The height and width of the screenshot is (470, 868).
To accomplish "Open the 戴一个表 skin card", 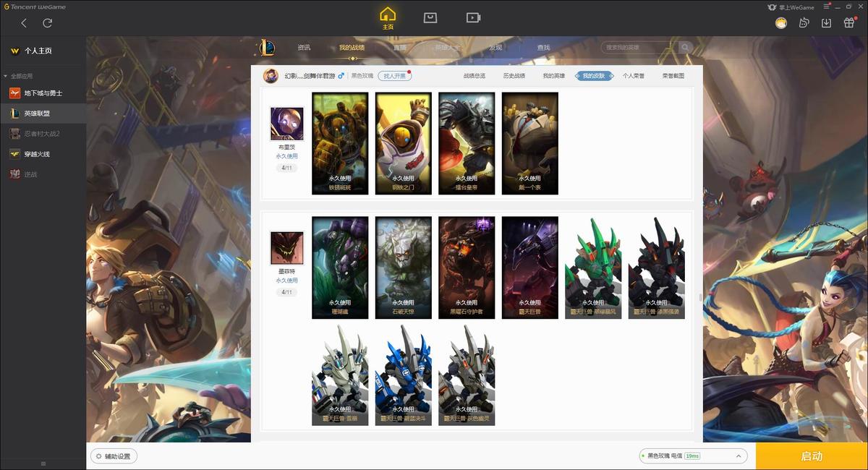I will click(x=529, y=143).
